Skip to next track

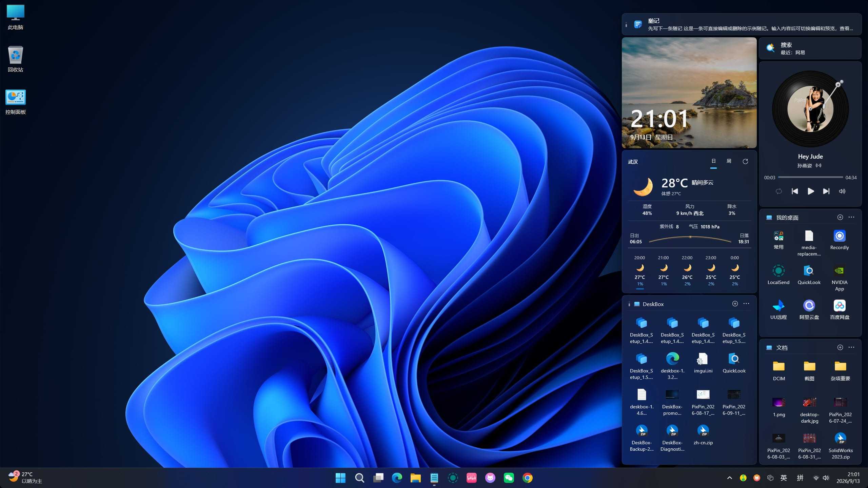point(826,191)
